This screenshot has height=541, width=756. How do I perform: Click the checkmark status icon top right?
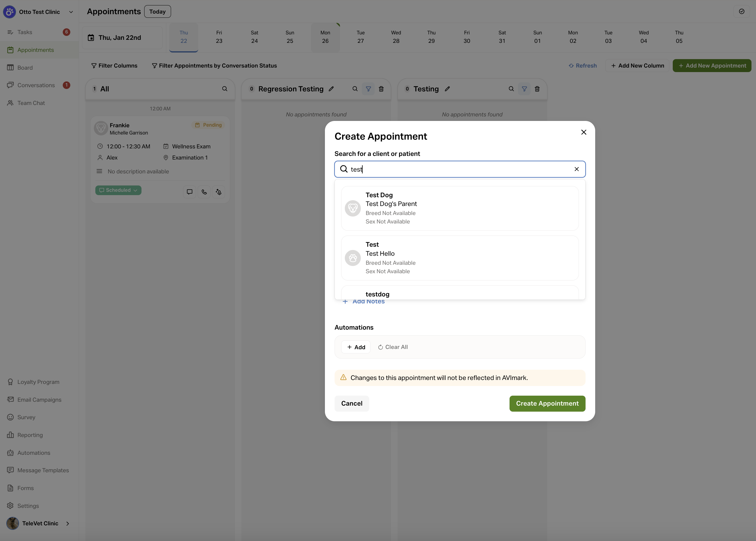pyautogui.click(x=741, y=11)
